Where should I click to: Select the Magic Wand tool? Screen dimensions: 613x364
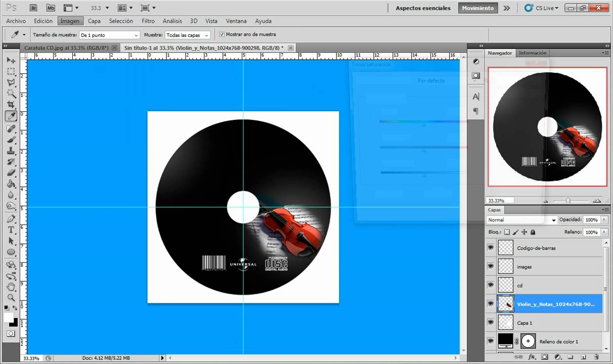pos(11,94)
